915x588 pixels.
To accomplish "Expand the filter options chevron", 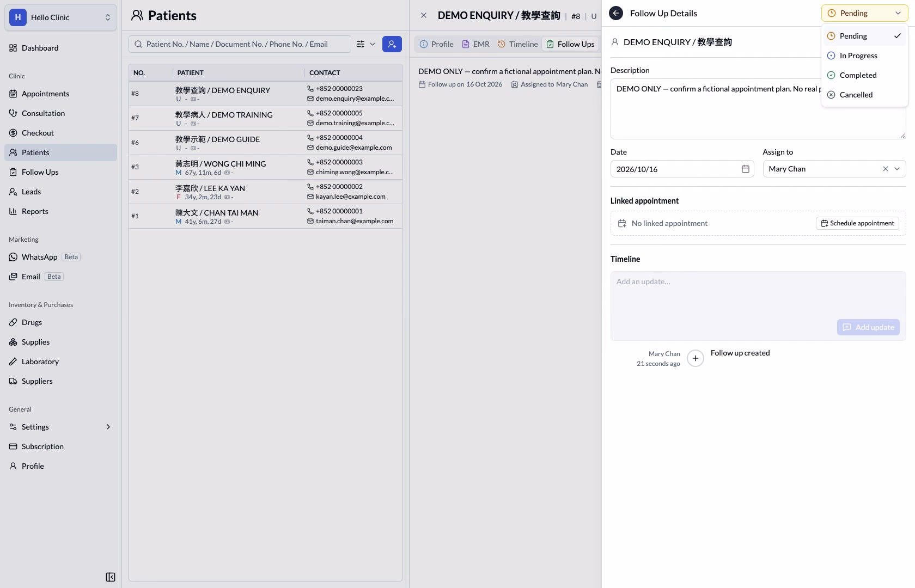I will (373, 44).
